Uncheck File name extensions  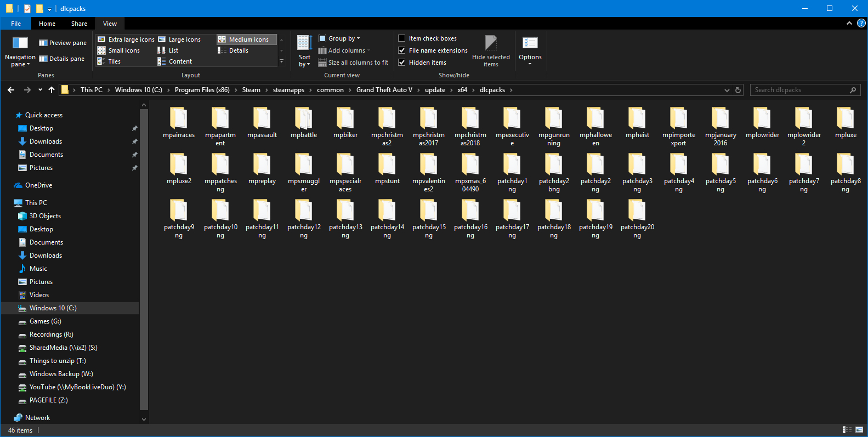(402, 50)
